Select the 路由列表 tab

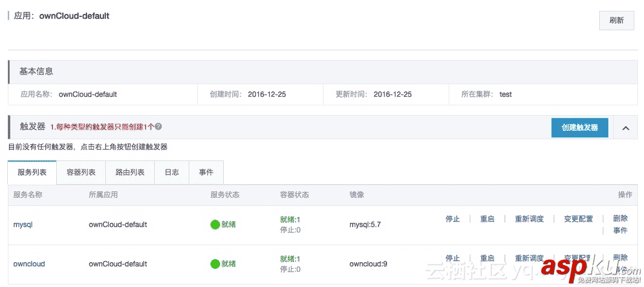(130, 173)
